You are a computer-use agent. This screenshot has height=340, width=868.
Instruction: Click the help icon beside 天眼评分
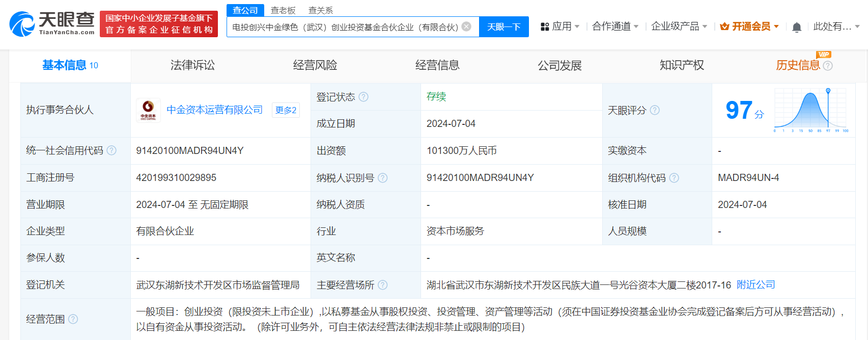655,110
